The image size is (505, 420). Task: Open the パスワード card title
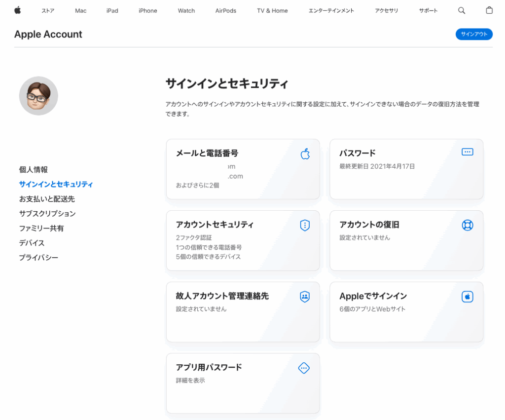[x=358, y=153]
